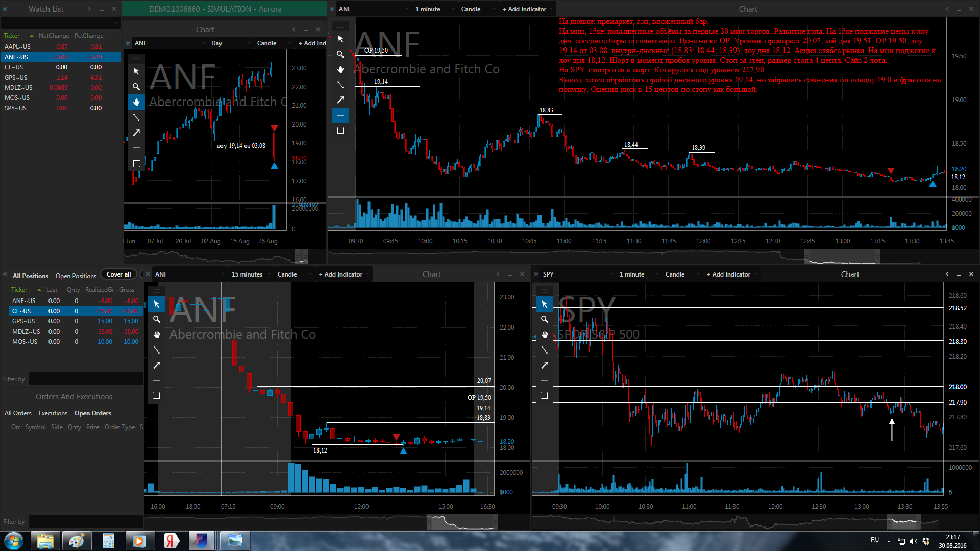980x551 pixels.
Task: Sort watch list by Ticker column header
Action: 12,36
